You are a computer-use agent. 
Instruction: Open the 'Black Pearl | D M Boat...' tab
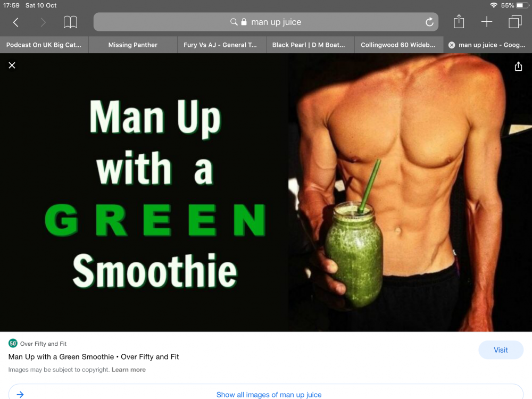pos(310,45)
